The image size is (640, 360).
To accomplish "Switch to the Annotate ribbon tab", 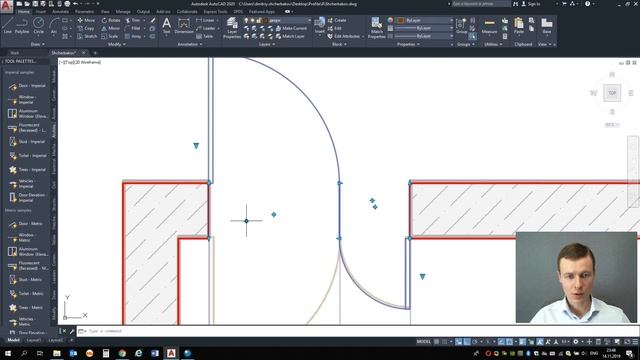I will coord(60,12).
